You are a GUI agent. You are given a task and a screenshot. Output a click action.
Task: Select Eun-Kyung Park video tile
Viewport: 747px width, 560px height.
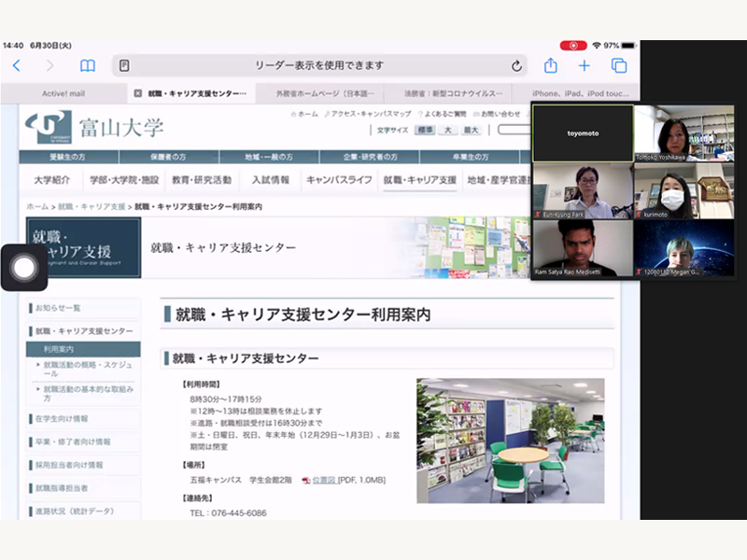pos(583,191)
